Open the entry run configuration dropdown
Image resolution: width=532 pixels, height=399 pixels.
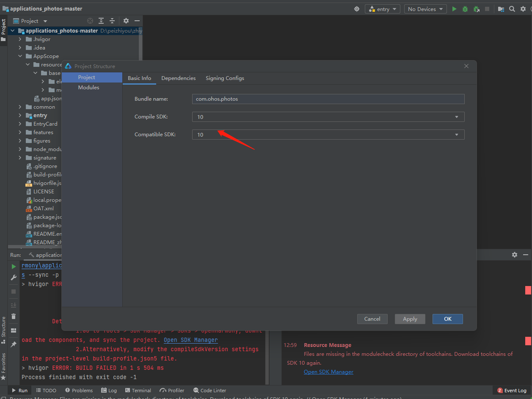pyautogui.click(x=383, y=9)
